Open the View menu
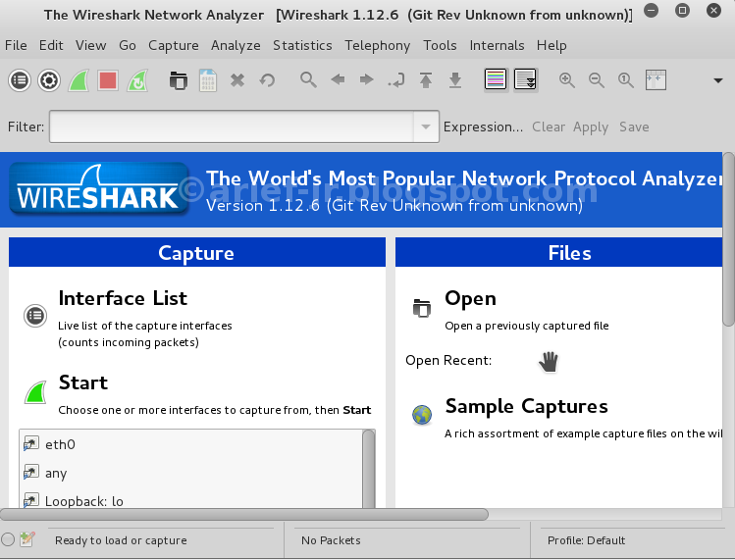This screenshot has height=560, width=735. pyautogui.click(x=91, y=45)
